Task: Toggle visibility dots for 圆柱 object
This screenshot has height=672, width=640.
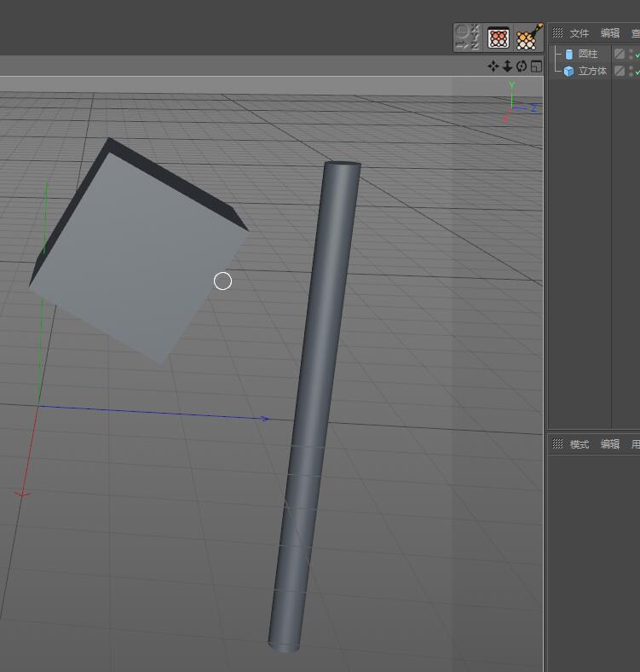Action: (x=631, y=54)
